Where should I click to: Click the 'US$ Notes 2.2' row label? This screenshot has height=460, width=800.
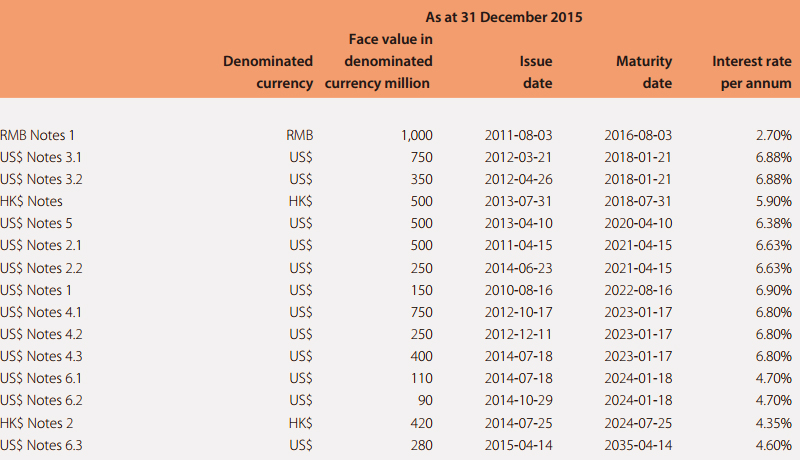(41, 268)
